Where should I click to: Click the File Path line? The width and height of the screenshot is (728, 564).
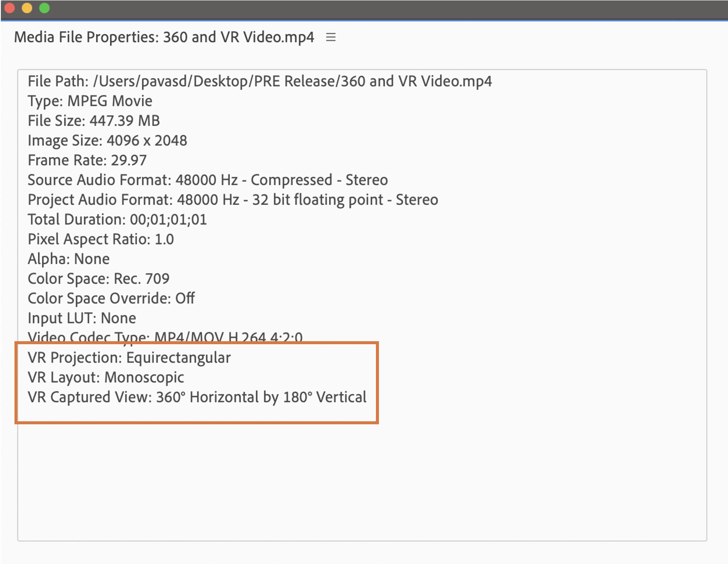[x=260, y=81]
